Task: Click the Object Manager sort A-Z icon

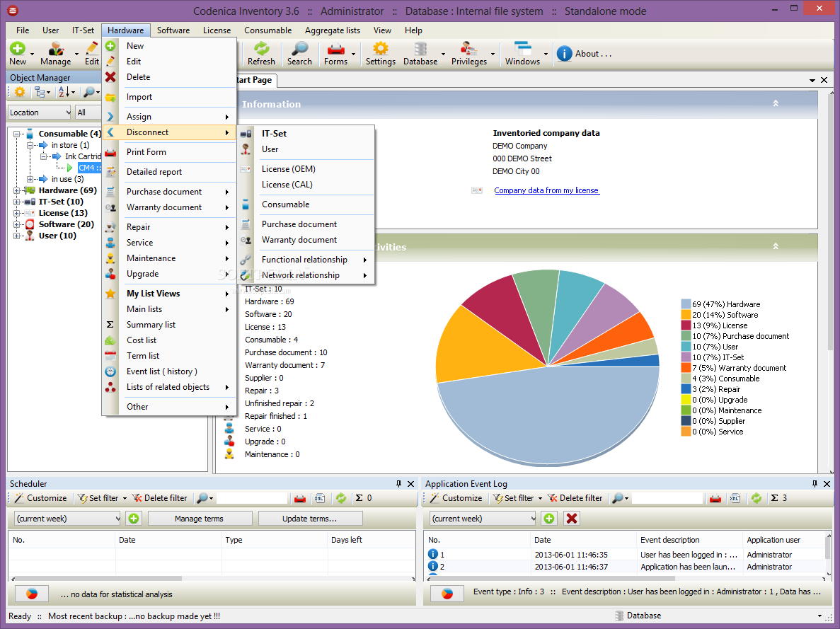Action: tap(63, 92)
